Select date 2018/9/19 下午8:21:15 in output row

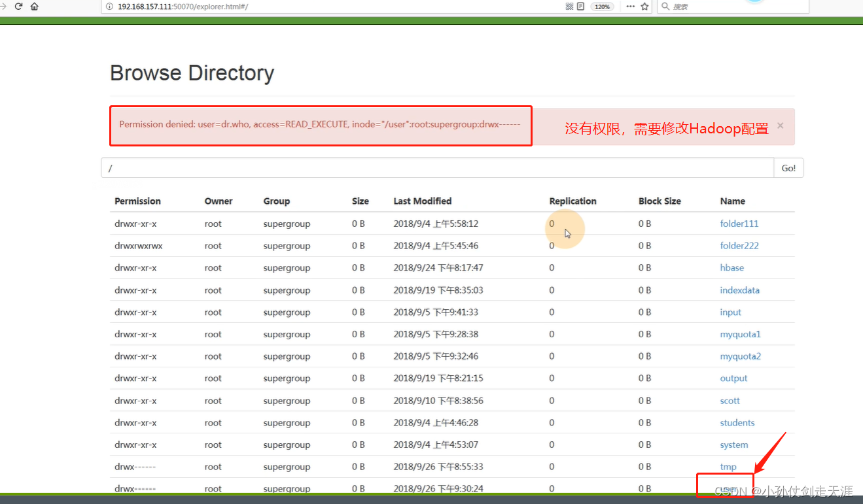pos(438,378)
